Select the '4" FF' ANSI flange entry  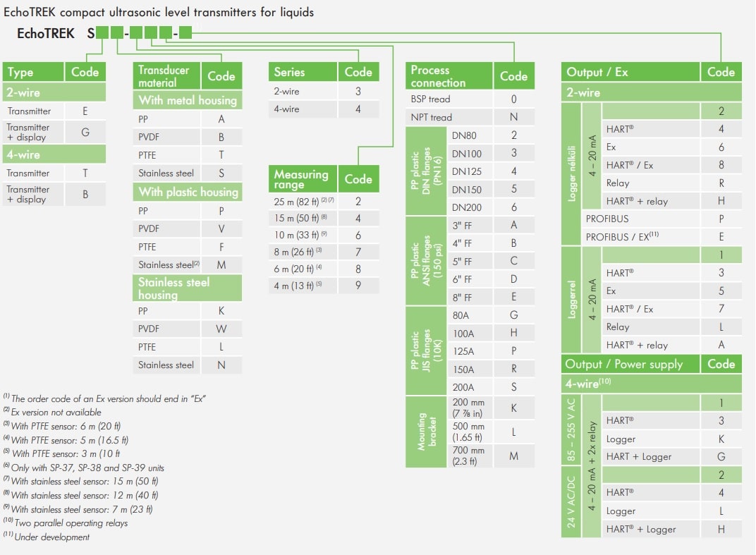[x=491, y=243]
